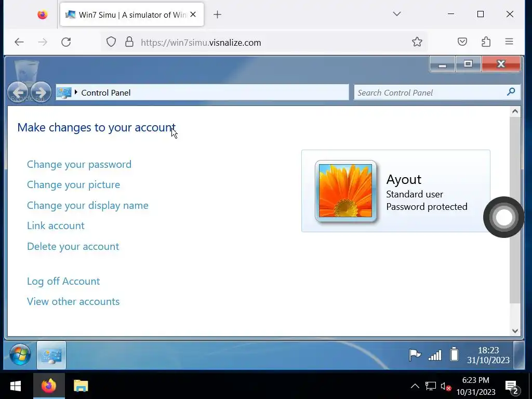The height and width of the screenshot is (399, 532).
Task: Click scrollbar down arrow in Control Panel
Action: pos(515,331)
